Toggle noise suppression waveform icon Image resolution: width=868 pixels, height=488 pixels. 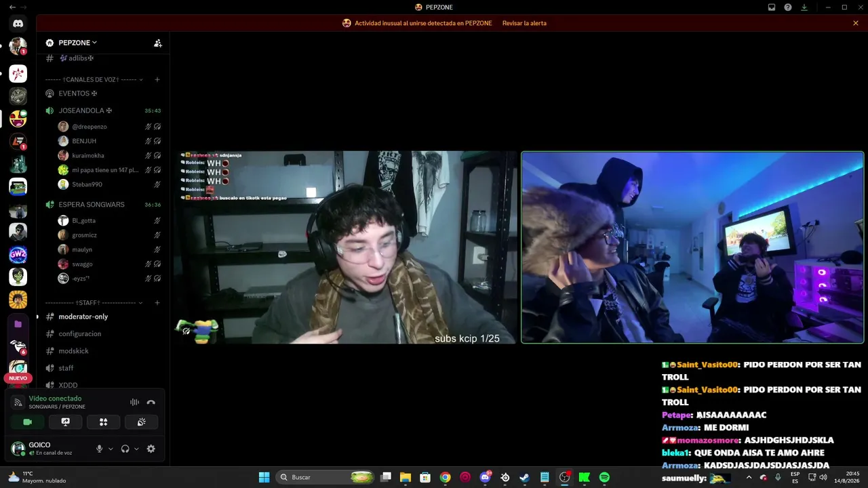134,403
